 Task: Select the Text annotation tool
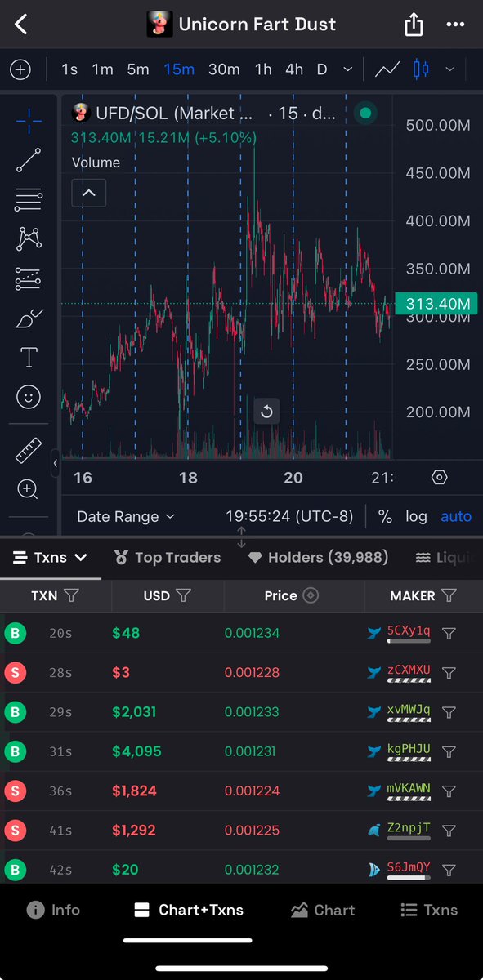tap(29, 357)
